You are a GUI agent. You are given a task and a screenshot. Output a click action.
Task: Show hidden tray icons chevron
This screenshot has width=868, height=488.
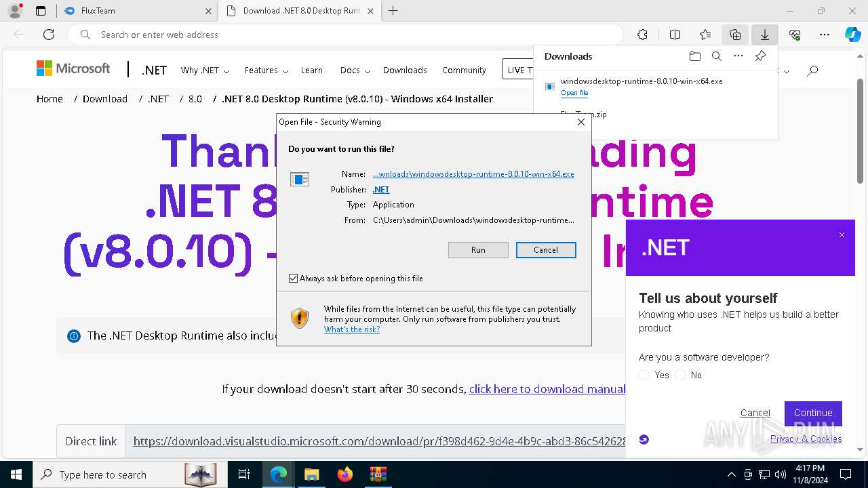731,474
